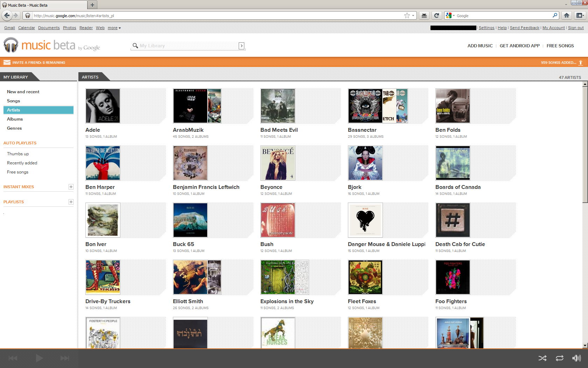Select Albums in the library sidebar

(x=15, y=119)
